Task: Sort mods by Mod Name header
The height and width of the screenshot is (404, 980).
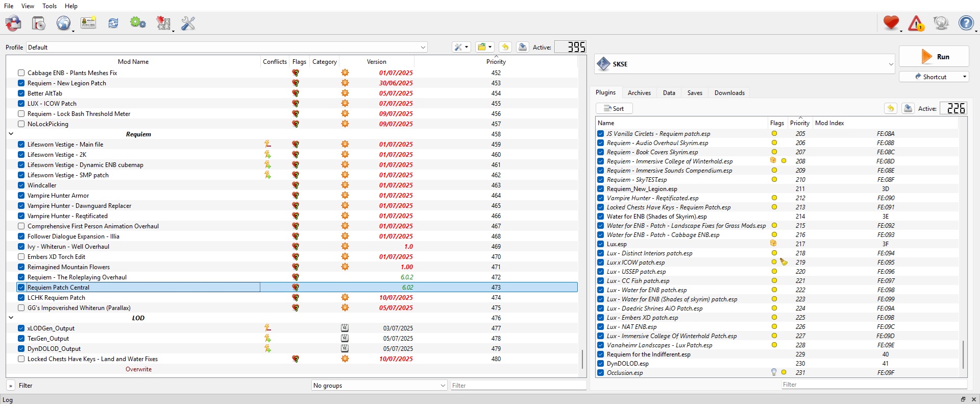Action: (133, 61)
